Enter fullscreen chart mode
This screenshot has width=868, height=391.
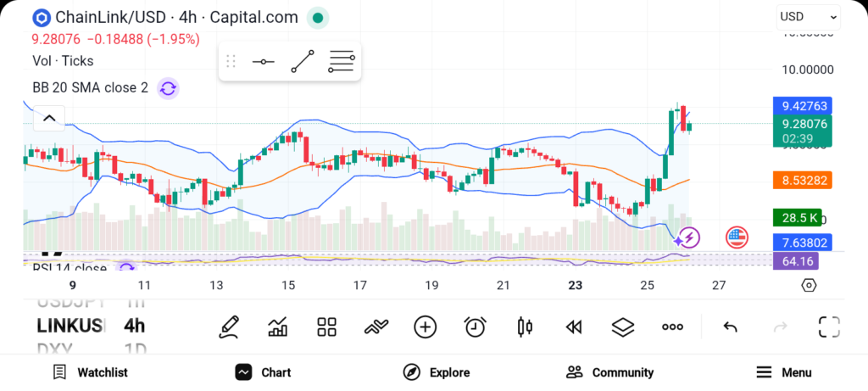click(x=828, y=327)
